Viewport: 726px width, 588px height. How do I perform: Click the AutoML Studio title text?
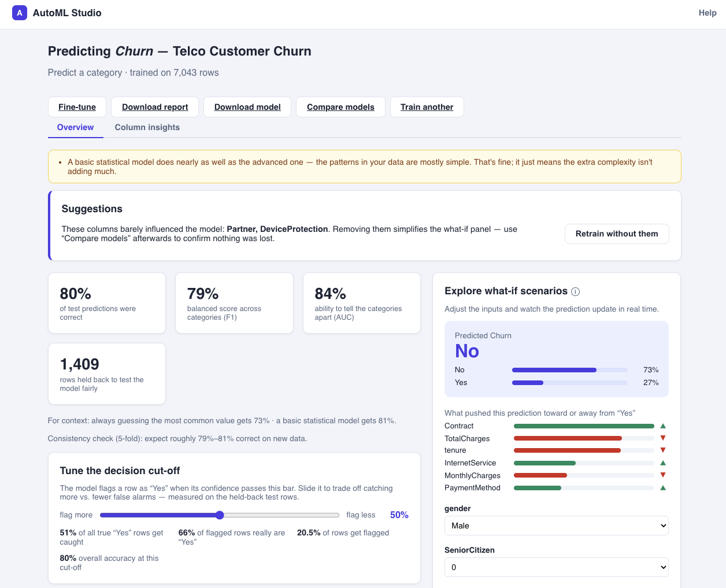coord(67,13)
